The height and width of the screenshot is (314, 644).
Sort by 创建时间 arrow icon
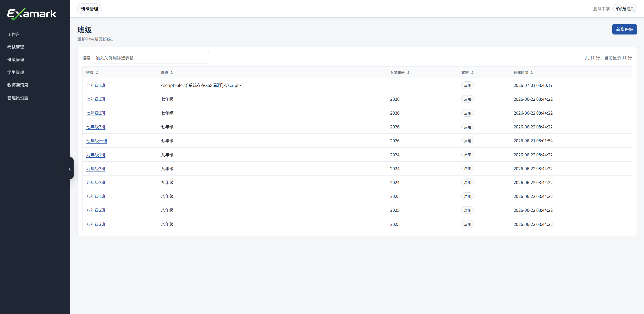[x=532, y=73]
